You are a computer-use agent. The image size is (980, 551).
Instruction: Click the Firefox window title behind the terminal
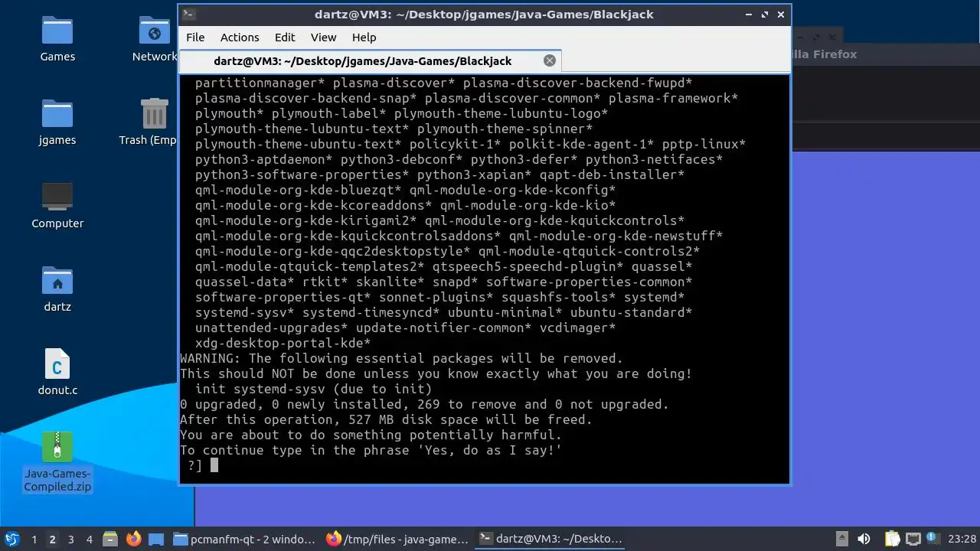[824, 54]
